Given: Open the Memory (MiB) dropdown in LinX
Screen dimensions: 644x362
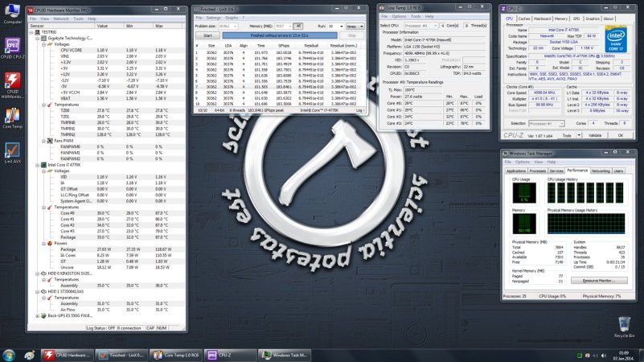Looking at the screenshot, I should click(289, 27).
